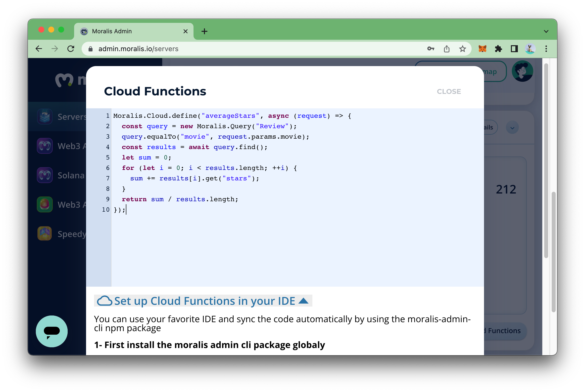The image size is (585, 392).
Task: Toggle the browser side panel
Action: 514,49
